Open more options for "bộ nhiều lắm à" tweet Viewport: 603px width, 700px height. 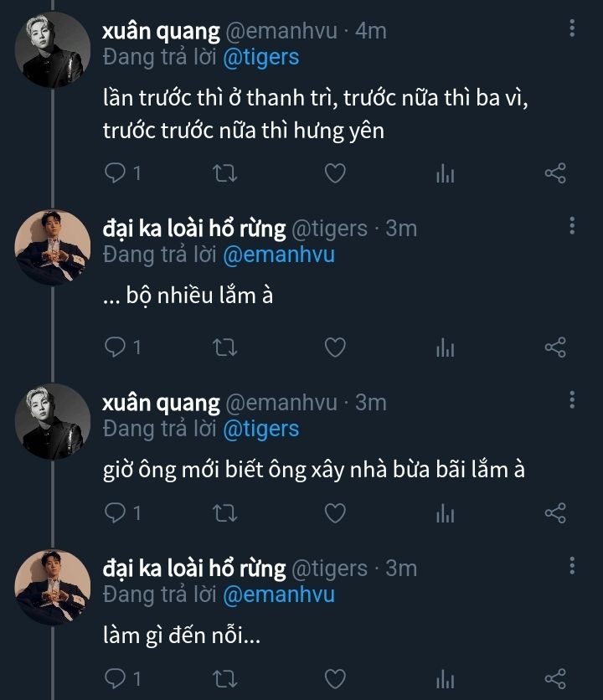pos(572,226)
